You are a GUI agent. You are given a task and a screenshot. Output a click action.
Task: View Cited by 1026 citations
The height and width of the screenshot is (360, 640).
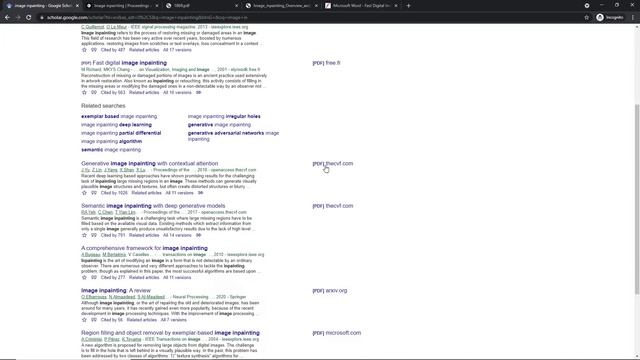(x=114, y=193)
